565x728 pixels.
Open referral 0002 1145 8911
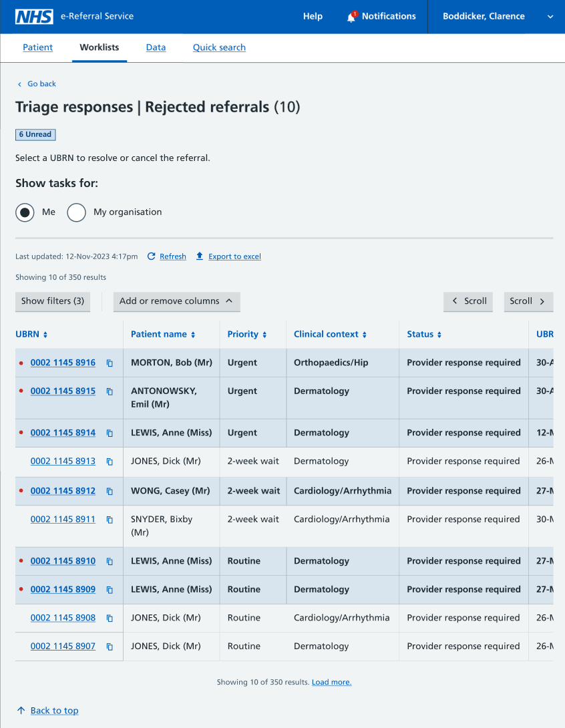(x=63, y=519)
